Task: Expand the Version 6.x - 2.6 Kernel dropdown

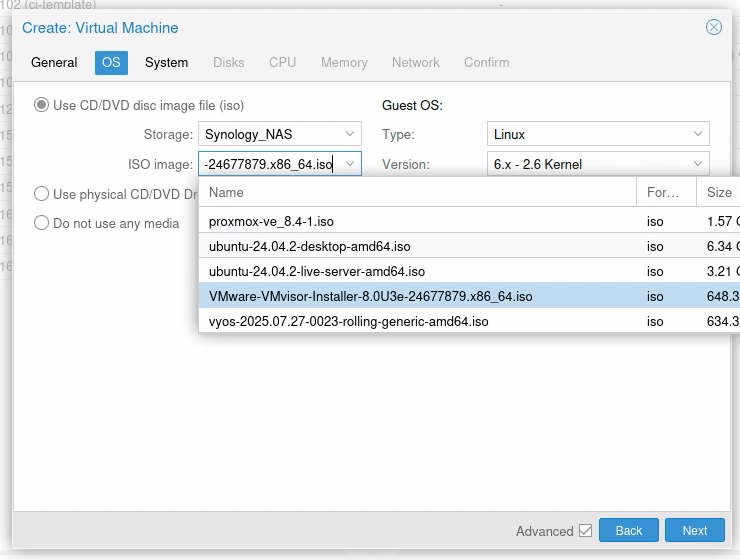Action: pyautogui.click(x=698, y=164)
